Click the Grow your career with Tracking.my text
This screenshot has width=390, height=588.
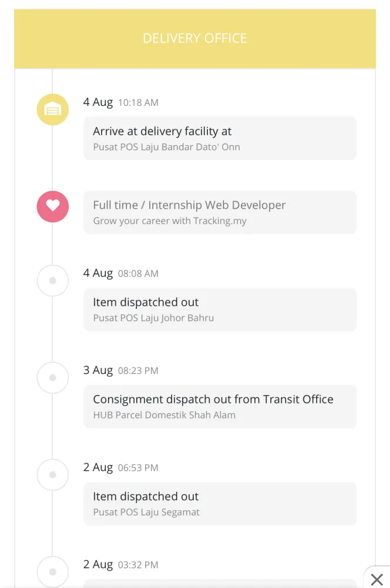click(170, 221)
